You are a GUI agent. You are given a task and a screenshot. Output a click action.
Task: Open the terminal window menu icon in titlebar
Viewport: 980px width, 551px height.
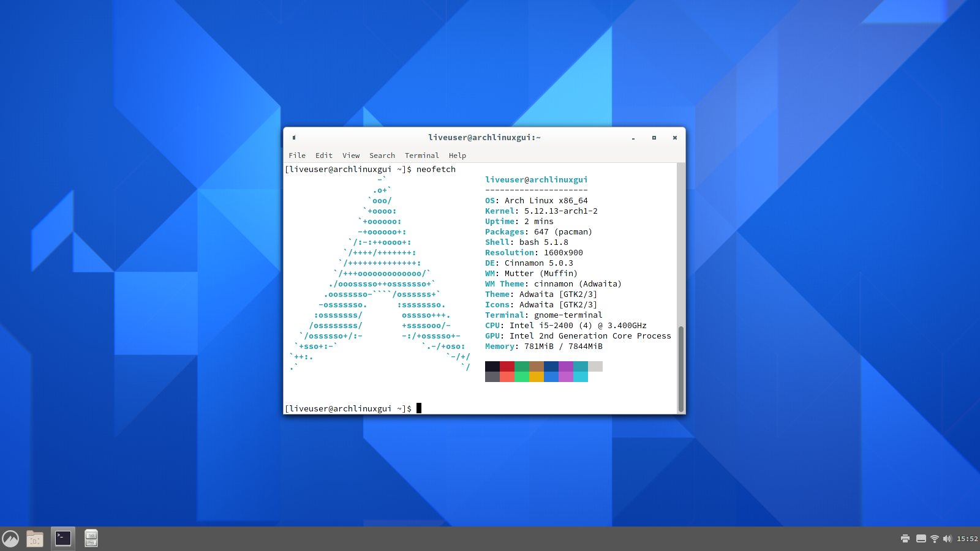click(294, 138)
